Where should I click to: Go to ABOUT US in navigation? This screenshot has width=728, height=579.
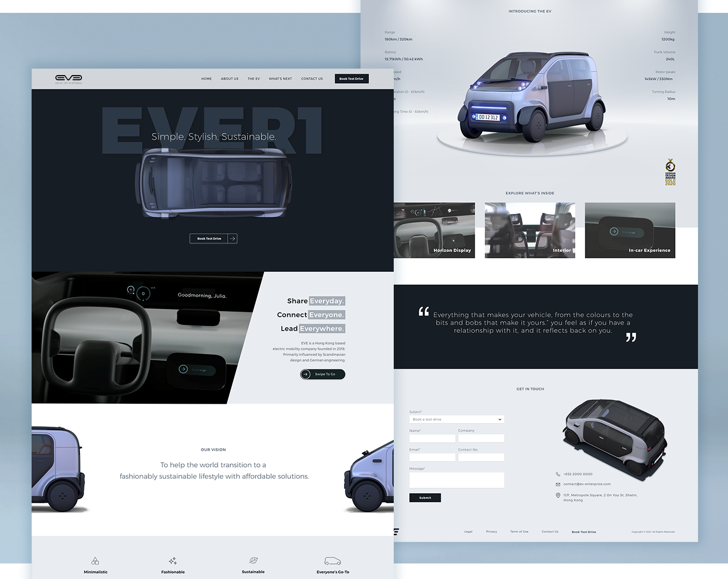click(230, 79)
